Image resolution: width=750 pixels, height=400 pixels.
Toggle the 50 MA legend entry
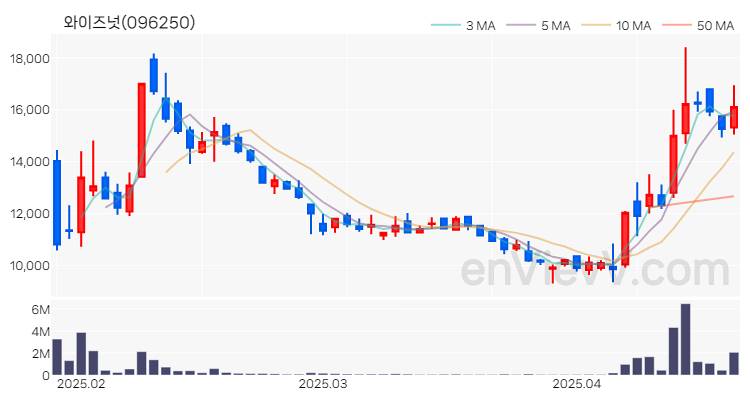click(x=698, y=25)
